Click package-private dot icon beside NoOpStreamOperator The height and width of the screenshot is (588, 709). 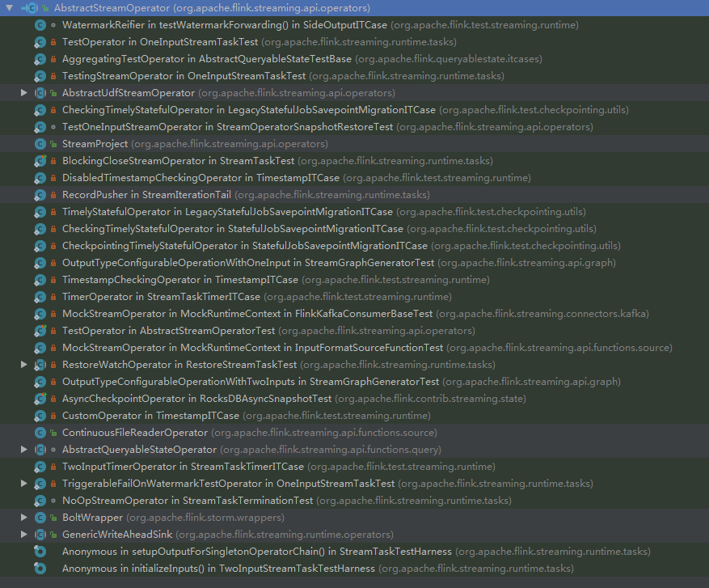coord(53,501)
